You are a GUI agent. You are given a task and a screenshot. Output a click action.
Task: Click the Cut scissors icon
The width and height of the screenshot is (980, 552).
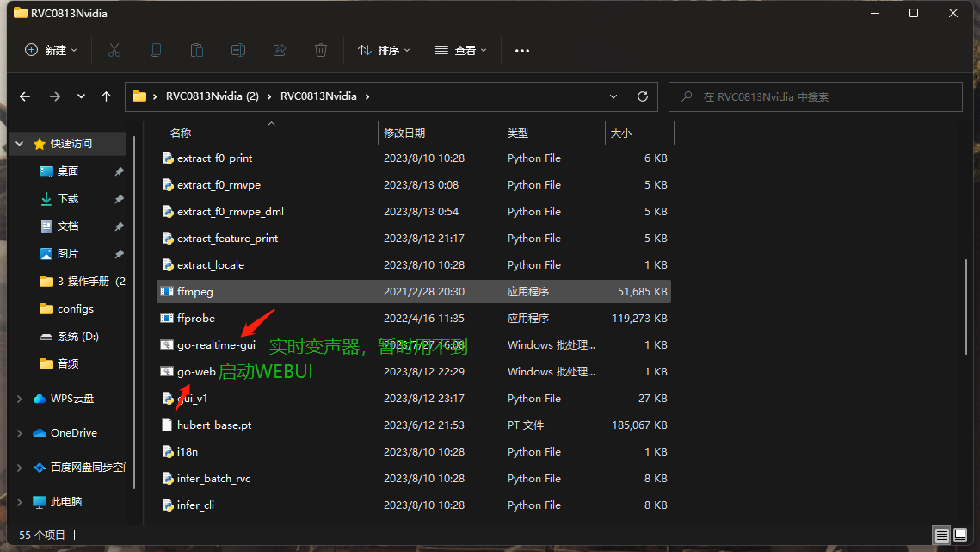click(114, 50)
